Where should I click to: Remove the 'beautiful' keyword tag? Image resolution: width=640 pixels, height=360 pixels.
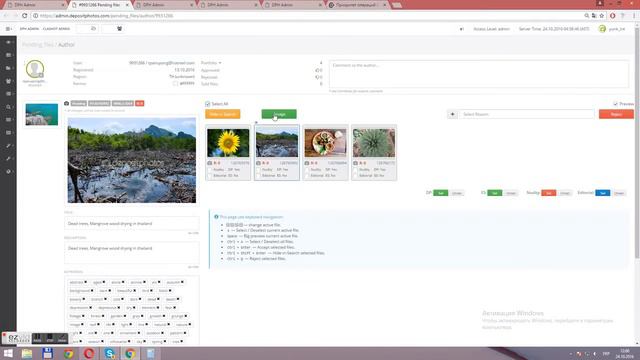(135, 291)
